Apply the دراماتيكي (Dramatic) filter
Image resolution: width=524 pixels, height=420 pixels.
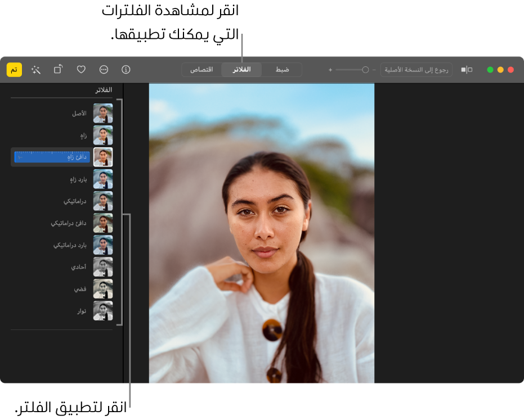[x=102, y=201]
